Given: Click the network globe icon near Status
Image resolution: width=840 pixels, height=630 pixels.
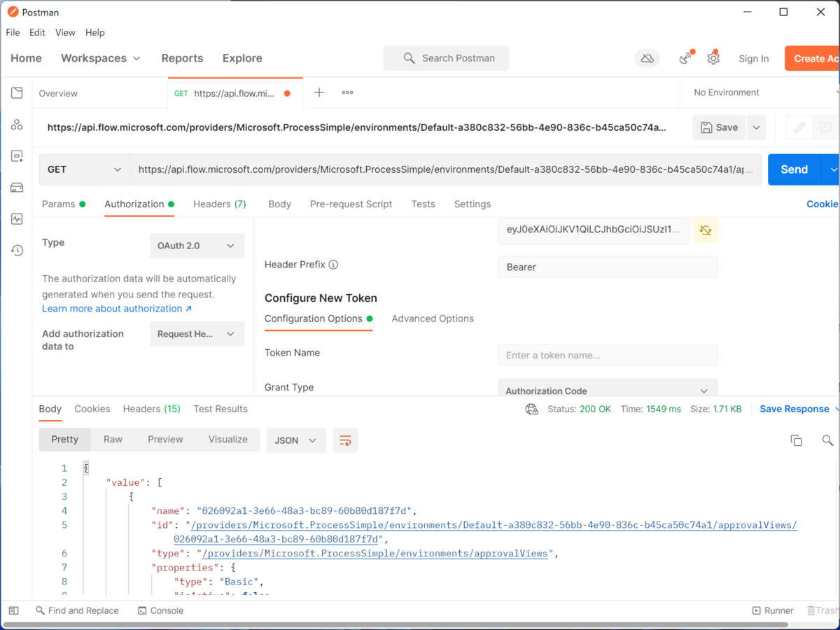Looking at the screenshot, I should tap(532, 409).
